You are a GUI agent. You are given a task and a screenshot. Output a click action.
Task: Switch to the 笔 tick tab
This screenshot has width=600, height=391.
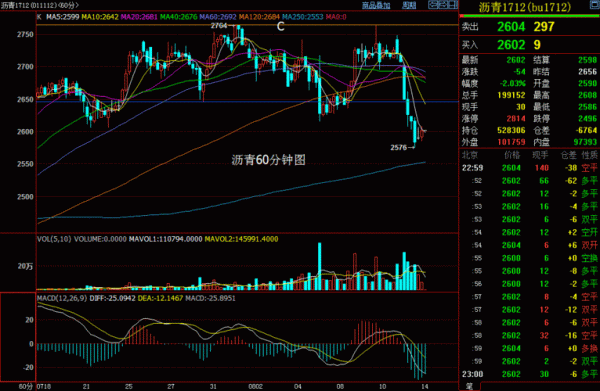point(469,386)
